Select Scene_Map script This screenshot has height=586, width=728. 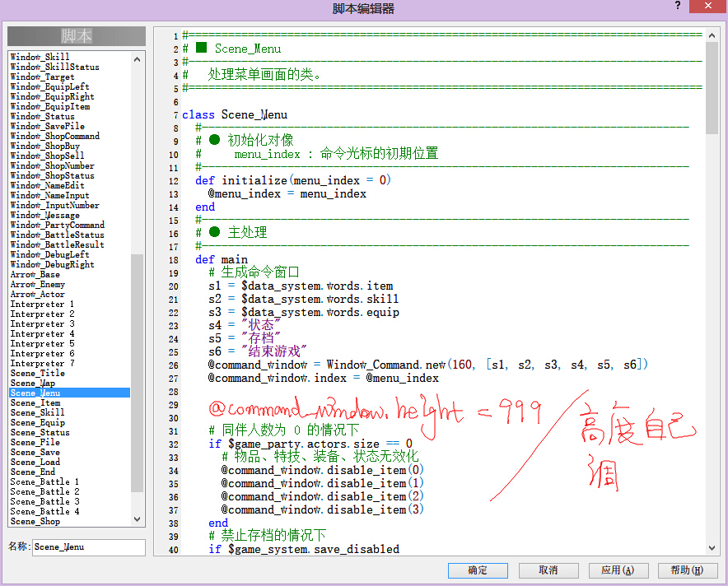pyautogui.click(x=32, y=384)
